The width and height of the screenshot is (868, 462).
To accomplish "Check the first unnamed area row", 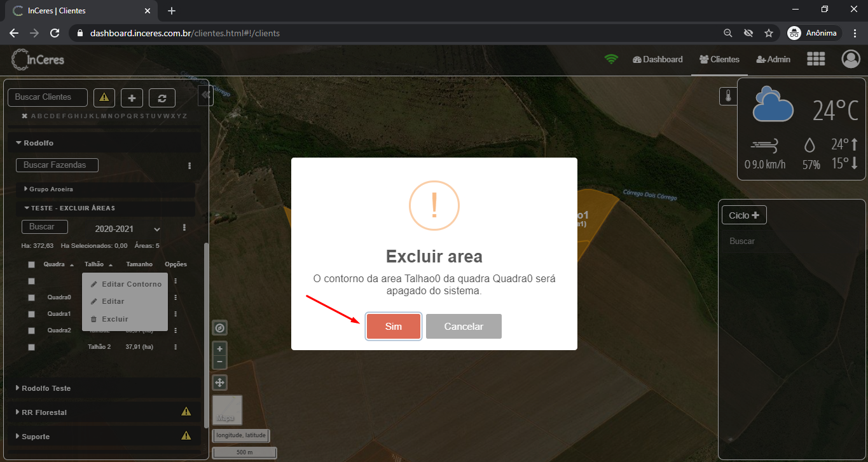I will pyautogui.click(x=31, y=281).
